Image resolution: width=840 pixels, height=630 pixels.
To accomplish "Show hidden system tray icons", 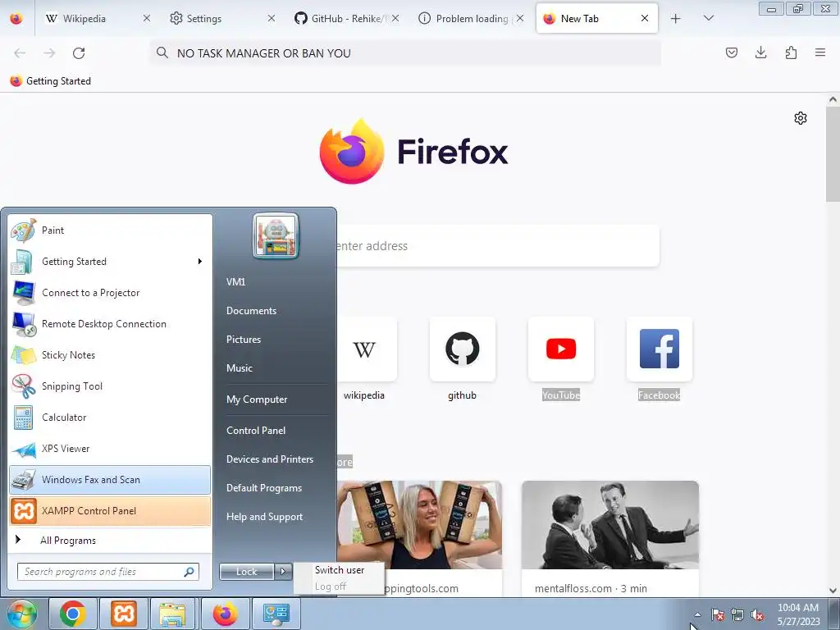I will click(697, 615).
